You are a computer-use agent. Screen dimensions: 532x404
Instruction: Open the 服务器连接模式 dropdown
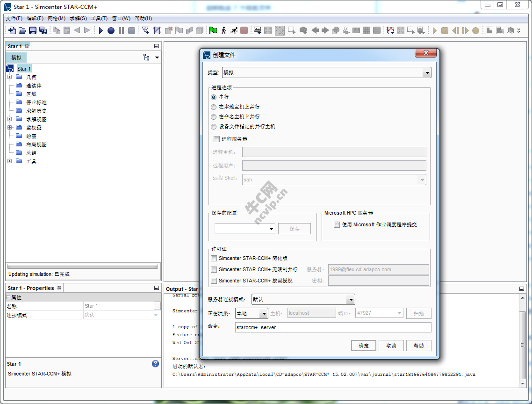(303, 299)
